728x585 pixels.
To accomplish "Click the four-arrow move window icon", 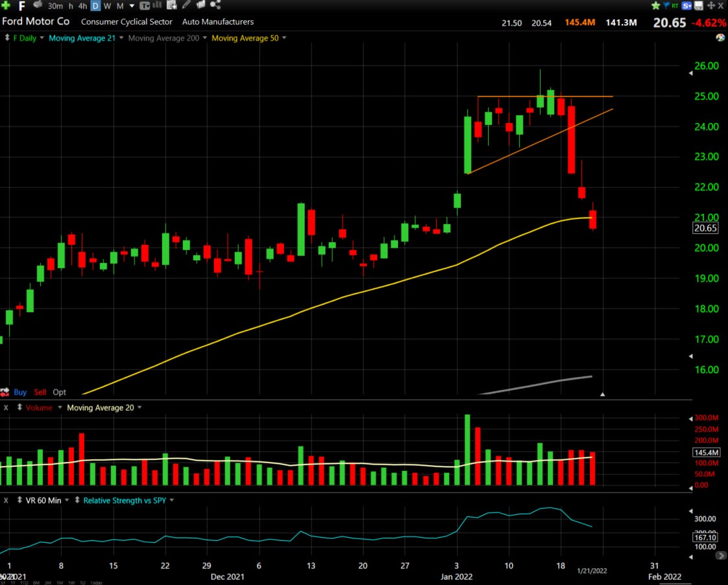I will pyautogui.click(x=711, y=6).
